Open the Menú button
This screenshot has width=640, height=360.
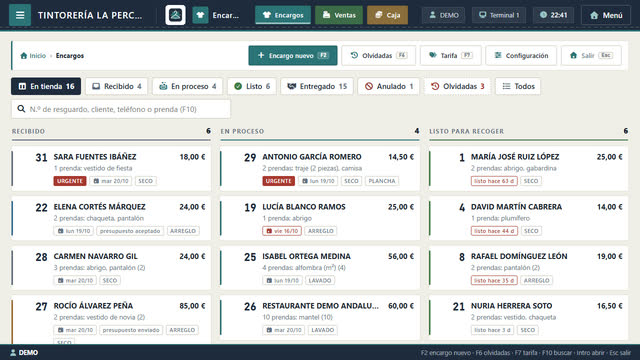tap(606, 15)
